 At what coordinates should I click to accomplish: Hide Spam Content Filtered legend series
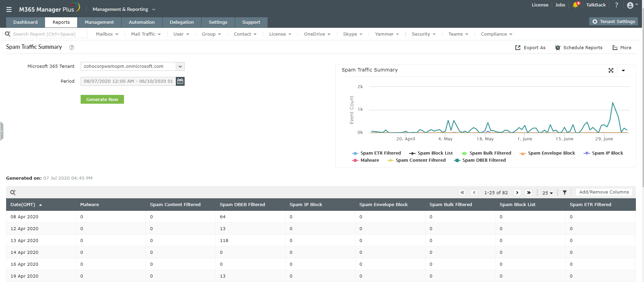[420, 160]
